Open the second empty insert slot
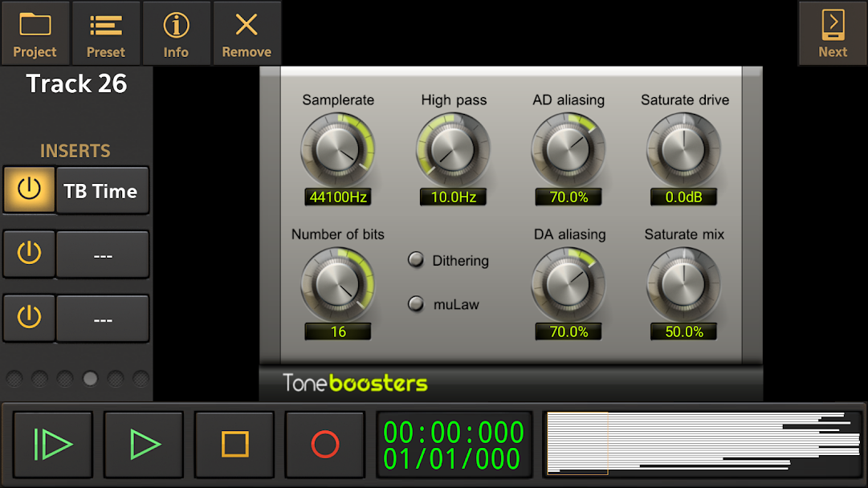The image size is (868, 488). tap(103, 254)
